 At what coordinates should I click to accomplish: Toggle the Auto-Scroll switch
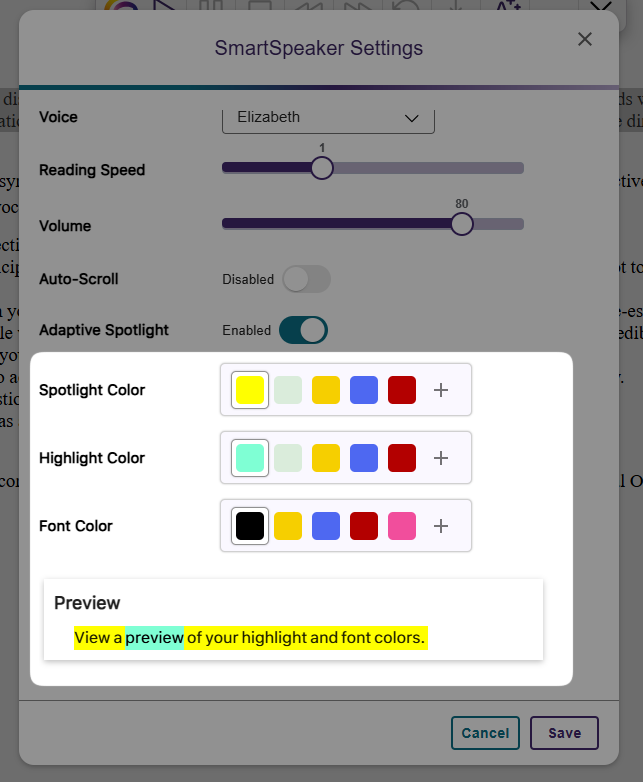[306, 279]
